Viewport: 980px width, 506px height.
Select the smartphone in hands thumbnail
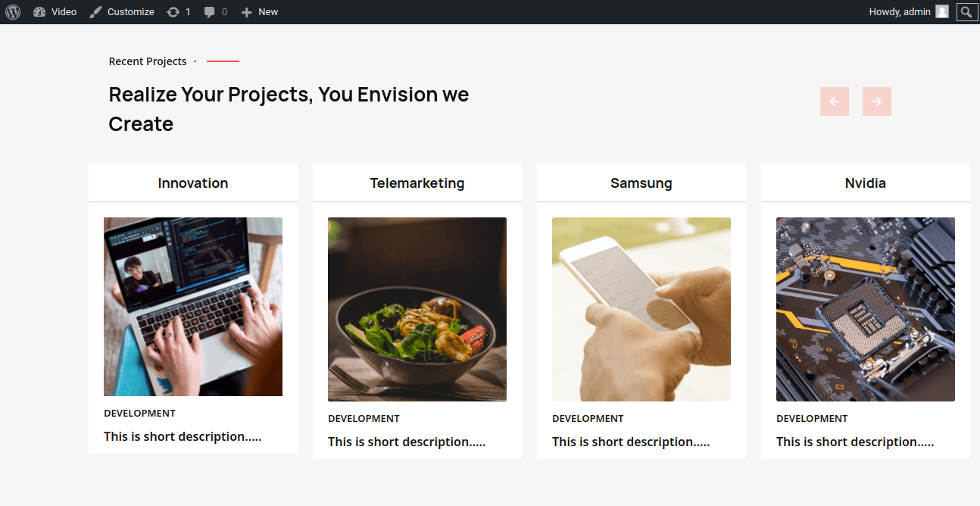[x=641, y=309]
